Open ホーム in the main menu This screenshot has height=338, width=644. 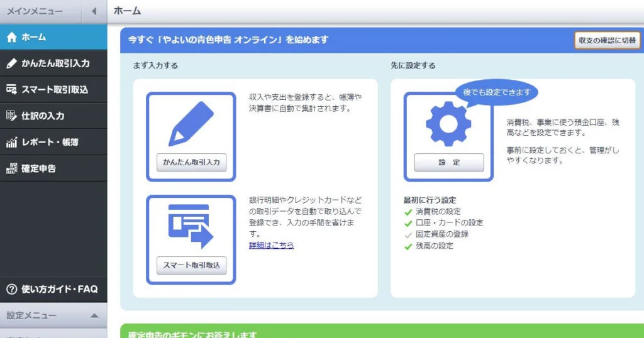click(53, 37)
